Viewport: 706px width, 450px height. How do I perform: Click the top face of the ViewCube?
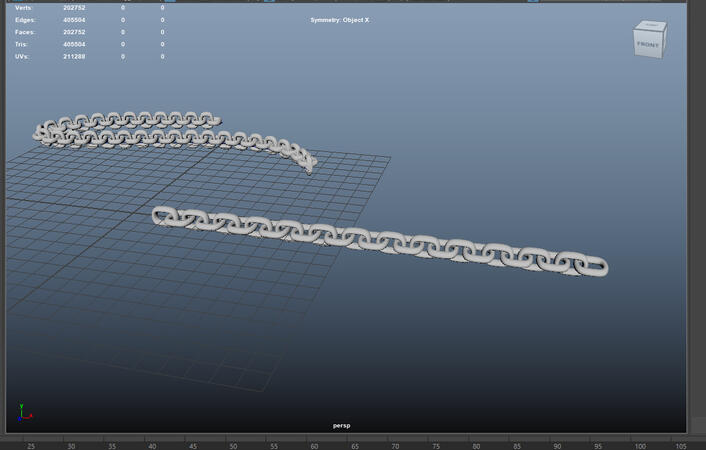coord(651,26)
